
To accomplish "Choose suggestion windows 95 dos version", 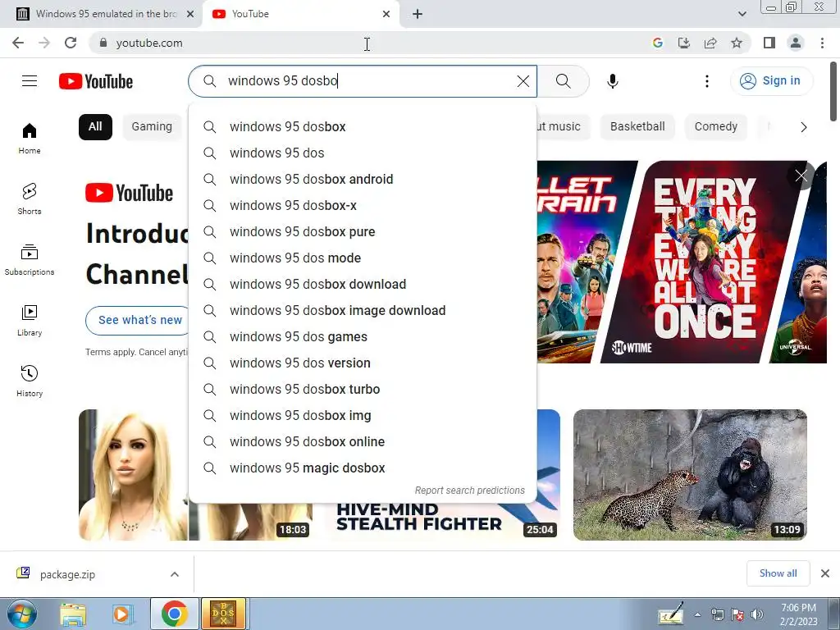I will pyautogui.click(x=363, y=363).
